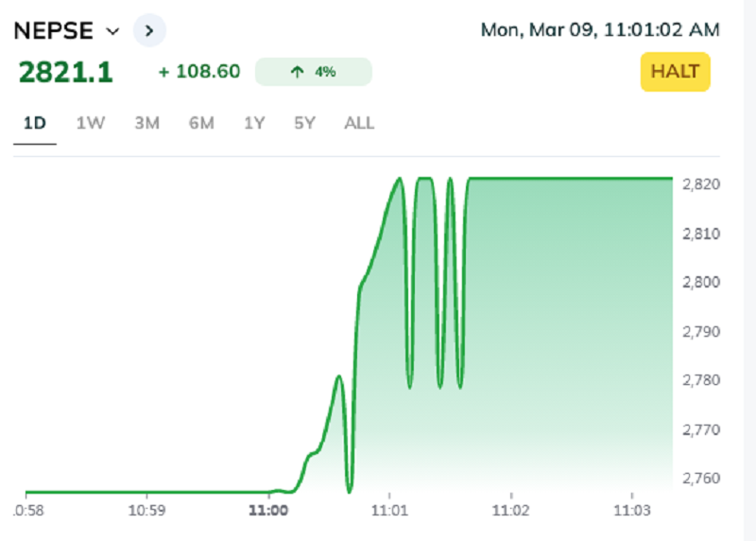The image size is (756, 541).
Task: Switch to the 1W range tab
Action: point(91,123)
